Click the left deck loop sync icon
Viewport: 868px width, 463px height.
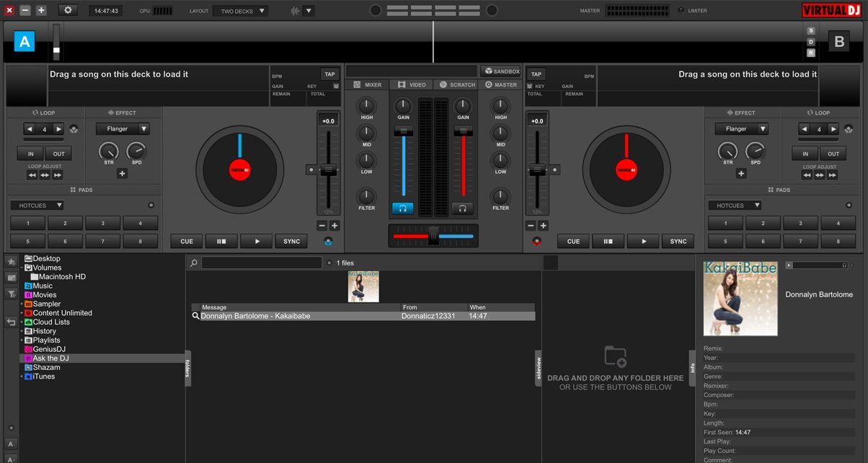[x=74, y=129]
